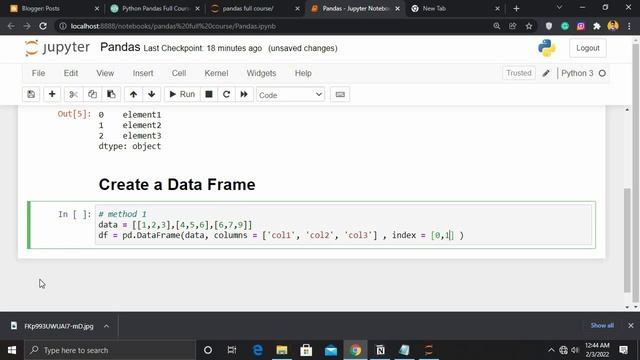This screenshot has height=360, width=640.
Task: Reload the current page
Action: (43, 26)
